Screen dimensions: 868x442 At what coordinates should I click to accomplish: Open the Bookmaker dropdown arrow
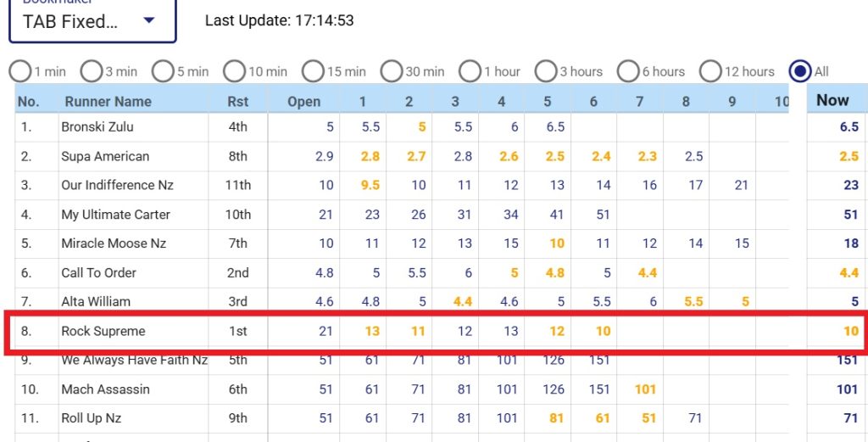point(149,21)
